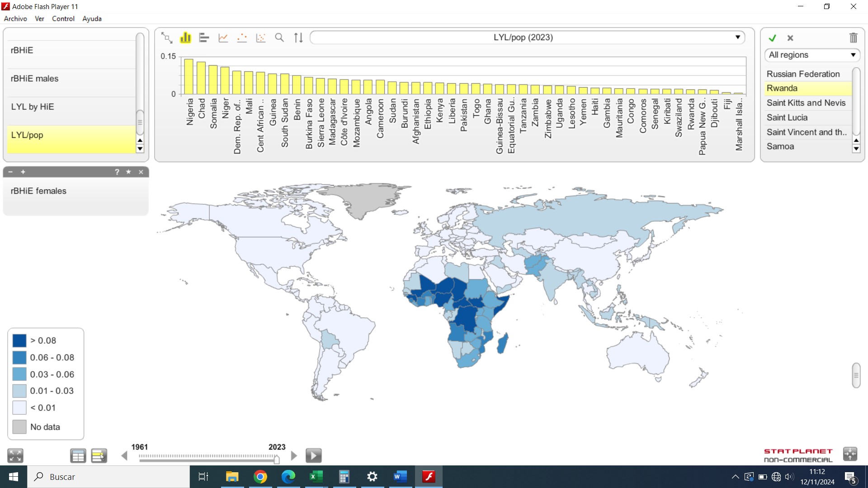
Task: Click the No data legend swatch
Action: [x=19, y=427]
